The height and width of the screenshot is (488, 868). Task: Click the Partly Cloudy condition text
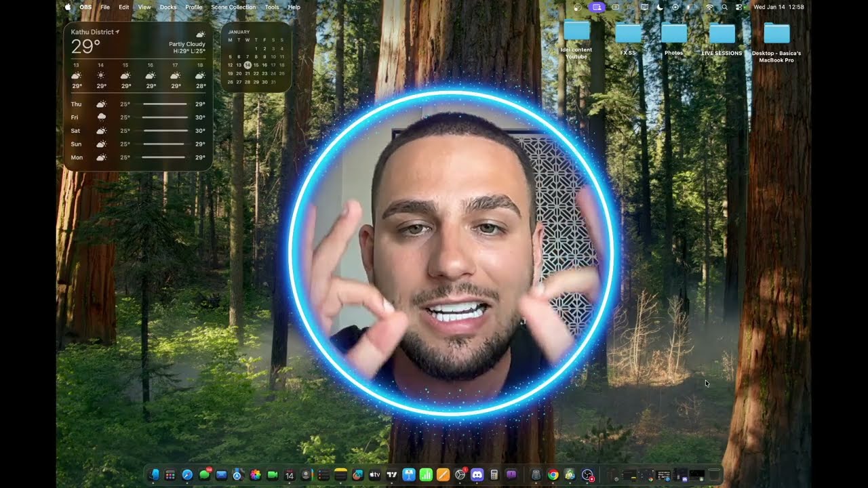click(187, 44)
